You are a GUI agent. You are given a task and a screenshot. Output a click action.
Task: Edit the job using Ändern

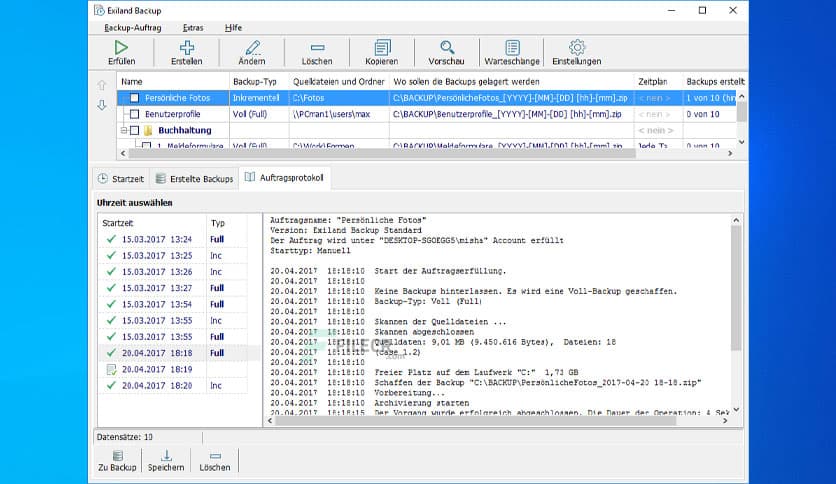click(x=252, y=53)
